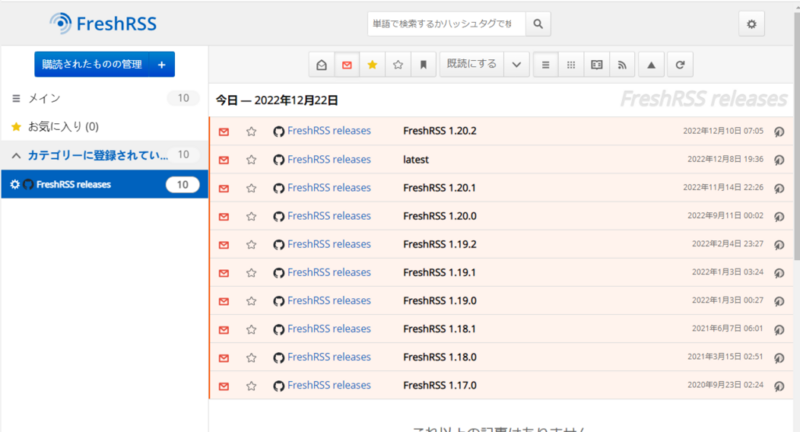Click the search magnifier button
The image size is (800, 432).
pos(538,24)
